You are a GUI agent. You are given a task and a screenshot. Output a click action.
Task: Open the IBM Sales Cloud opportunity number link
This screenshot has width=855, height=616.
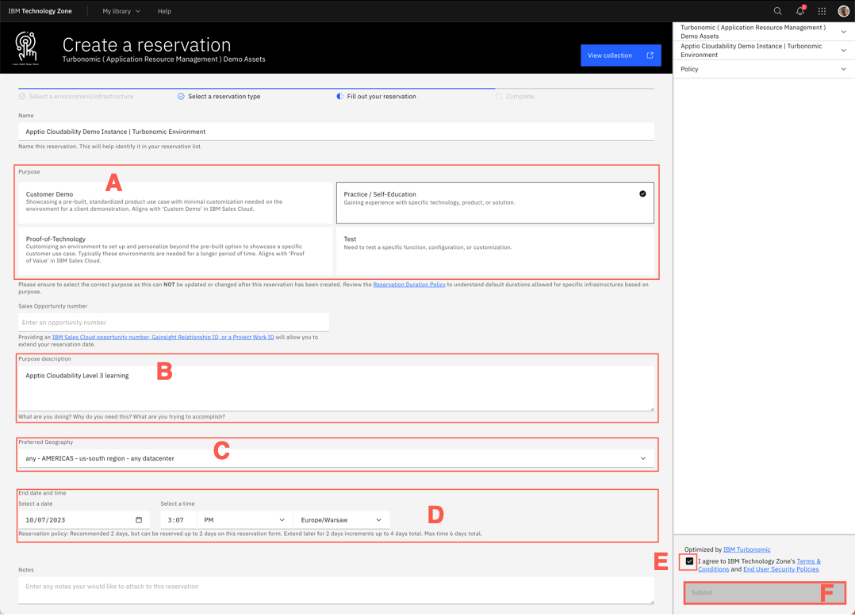click(163, 338)
